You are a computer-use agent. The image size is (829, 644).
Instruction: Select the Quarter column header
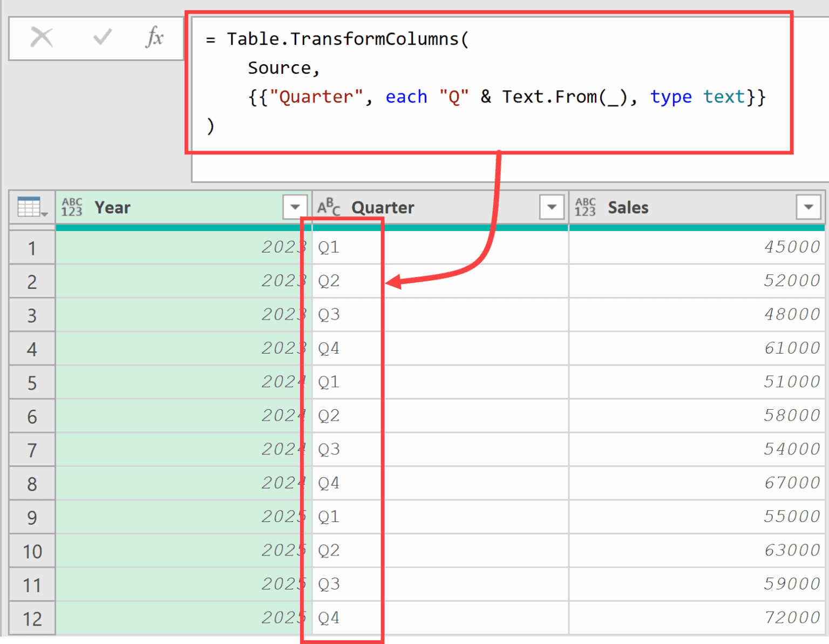coord(383,207)
